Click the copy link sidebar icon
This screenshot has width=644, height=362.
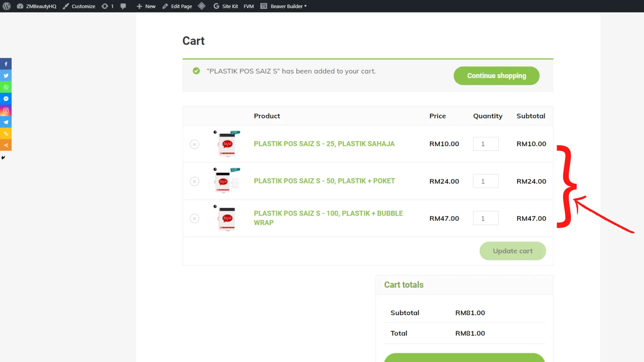click(6, 133)
